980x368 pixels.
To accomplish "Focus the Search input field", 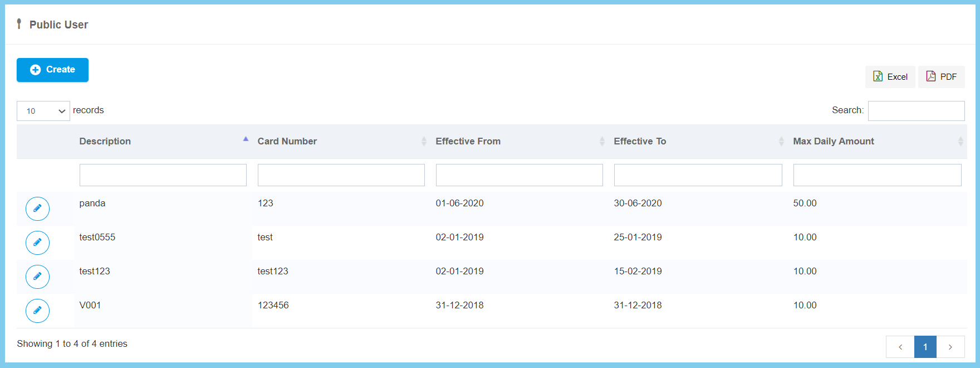I will pyautogui.click(x=916, y=111).
